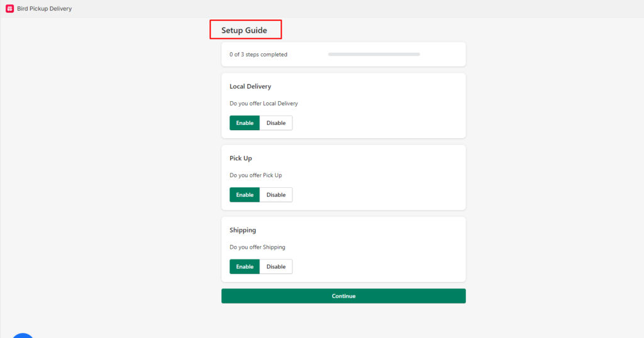644x338 pixels.
Task: Click the Shipping card heading
Action: (x=243, y=230)
